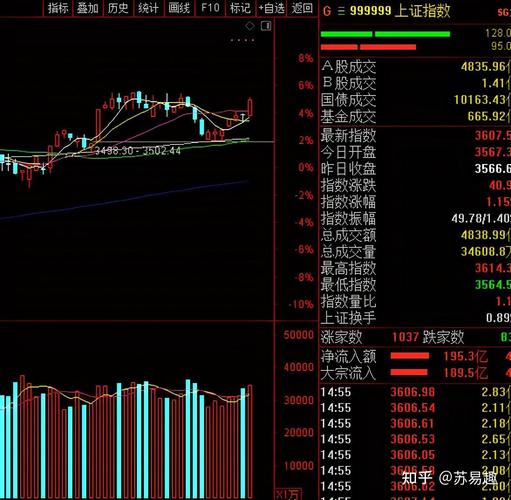Select the B股成交 row
Screen dimensions: 511x500
(416, 83)
